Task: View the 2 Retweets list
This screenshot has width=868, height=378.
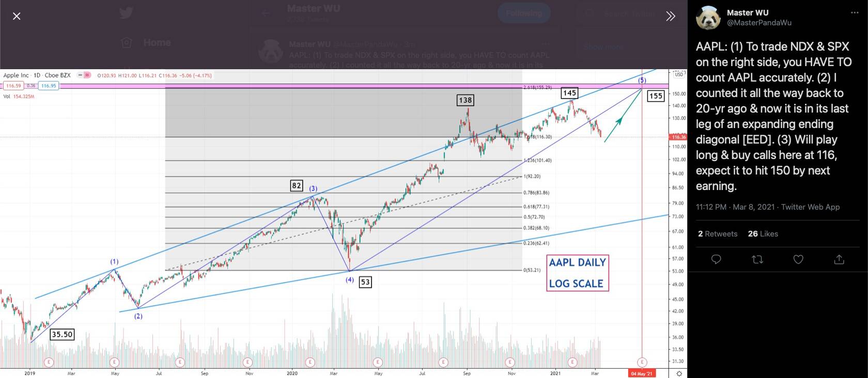Action: pyautogui.click(x=718, y=234)
